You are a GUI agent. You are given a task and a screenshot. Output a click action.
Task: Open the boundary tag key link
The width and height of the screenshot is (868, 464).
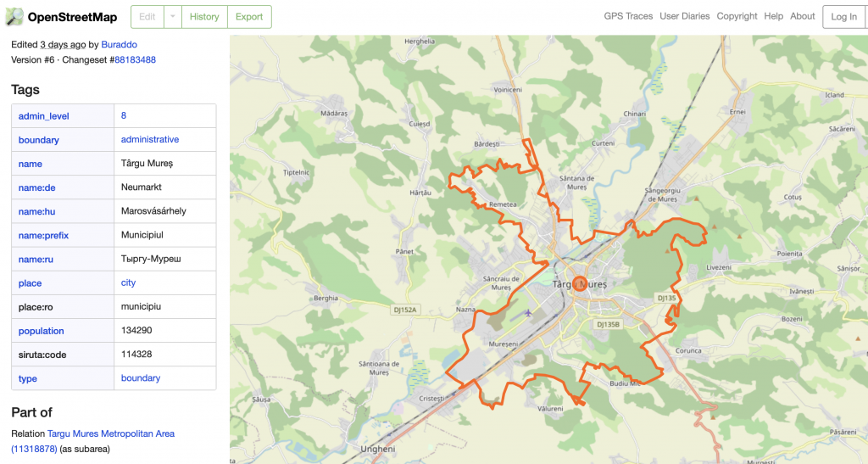39,140
